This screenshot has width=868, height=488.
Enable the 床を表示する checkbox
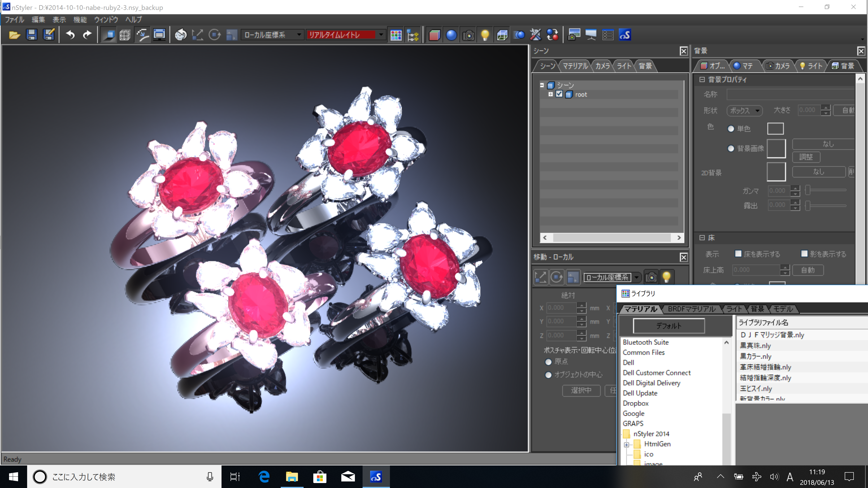[x=738, y=253]
